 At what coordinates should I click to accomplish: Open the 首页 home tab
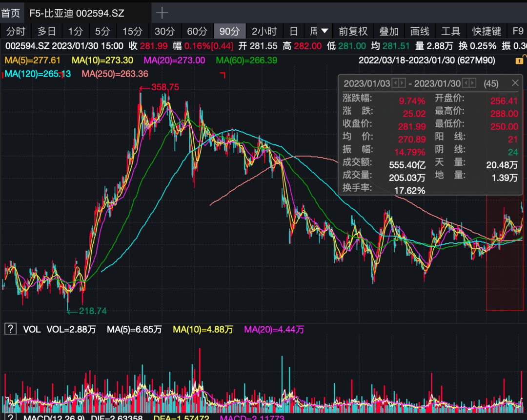tap(10, 13)
